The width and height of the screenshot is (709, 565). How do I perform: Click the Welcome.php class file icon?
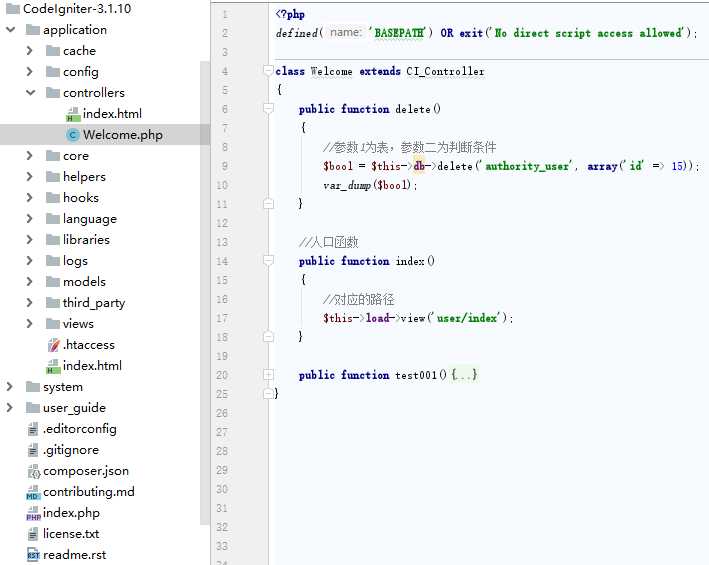pyautogui.click(x=73, y=135)
